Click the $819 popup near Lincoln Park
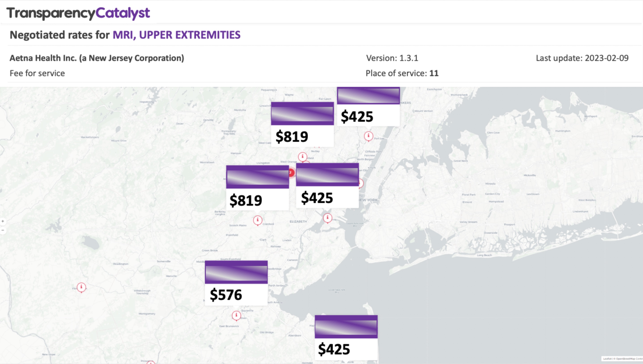Image resolution: width=643 pixels, height=364 pixels. pos(302,124)
